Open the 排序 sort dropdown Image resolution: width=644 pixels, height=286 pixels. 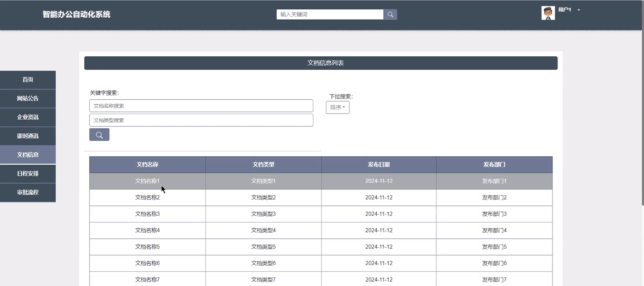pos(337,107)
